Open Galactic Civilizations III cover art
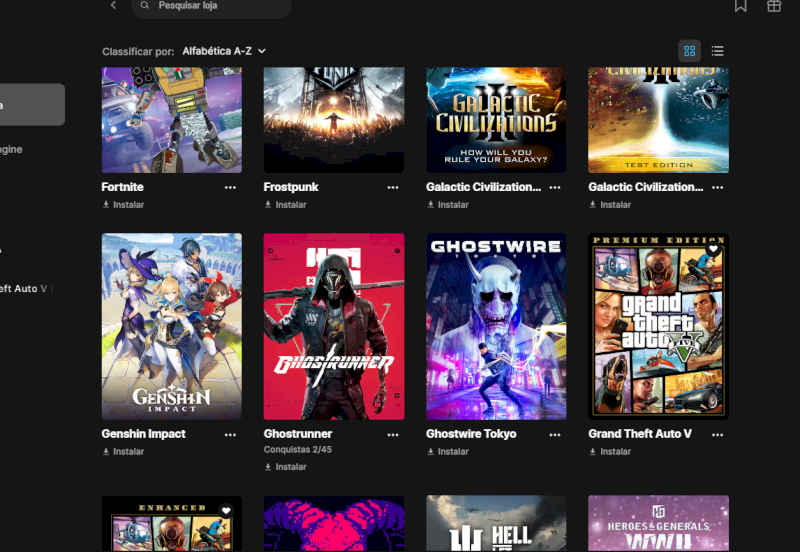Image resolution: width=800 pixels, height=552 pixels. point(496,120)
